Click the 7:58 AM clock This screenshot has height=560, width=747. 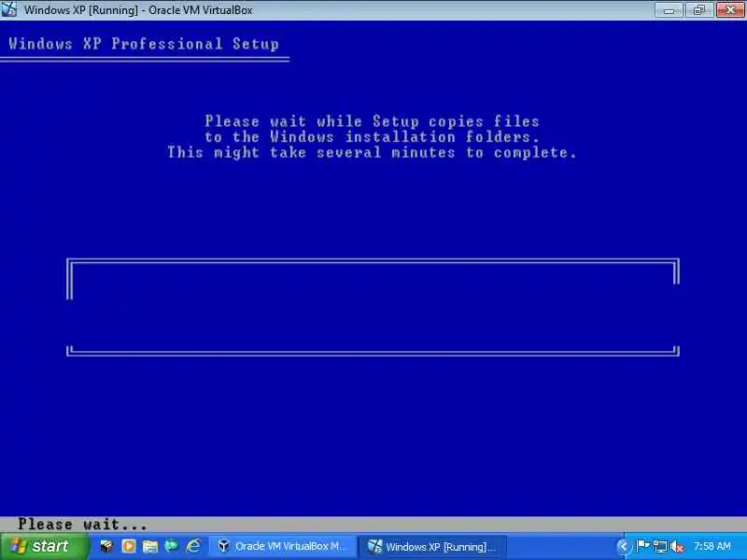tap(712, 546)
